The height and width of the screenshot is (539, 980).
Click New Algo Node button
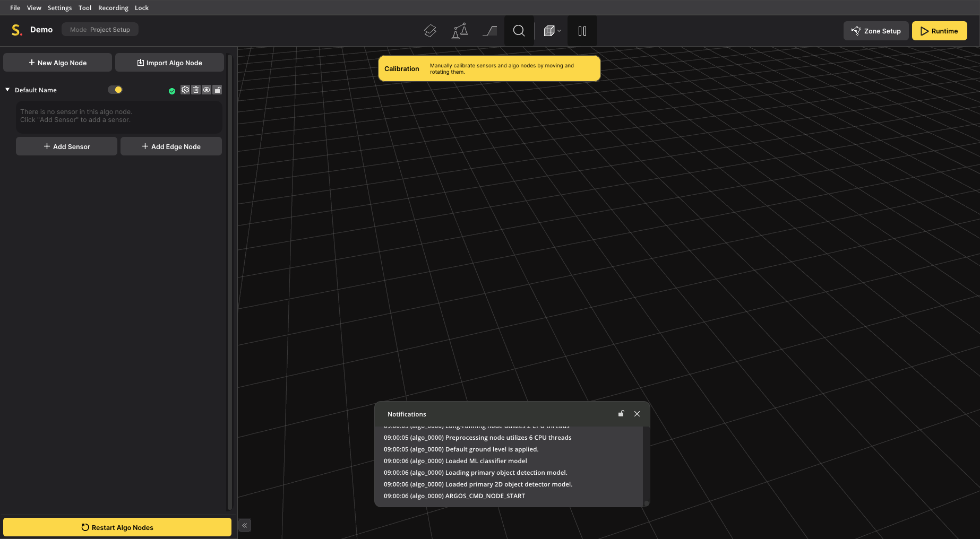57,62
